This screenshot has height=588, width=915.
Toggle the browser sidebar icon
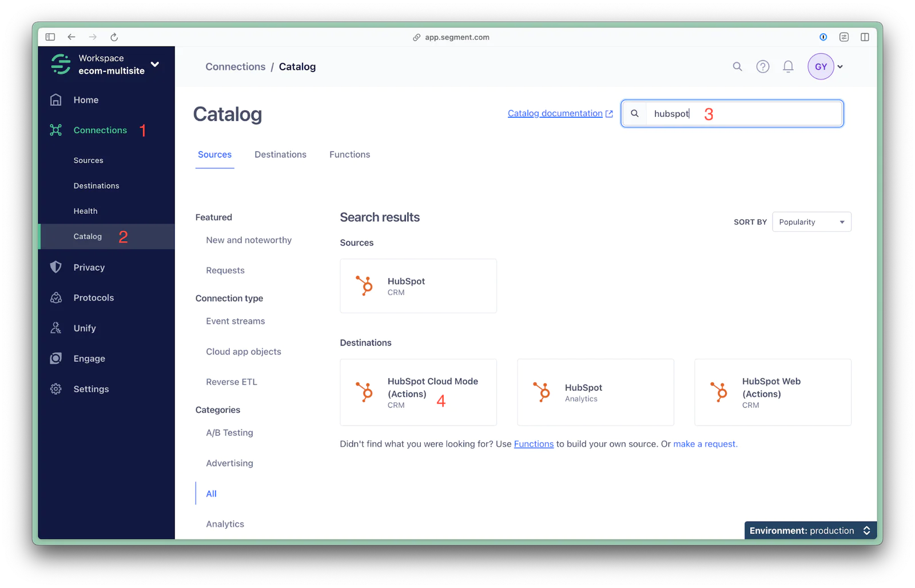click(x=50, y=37)
